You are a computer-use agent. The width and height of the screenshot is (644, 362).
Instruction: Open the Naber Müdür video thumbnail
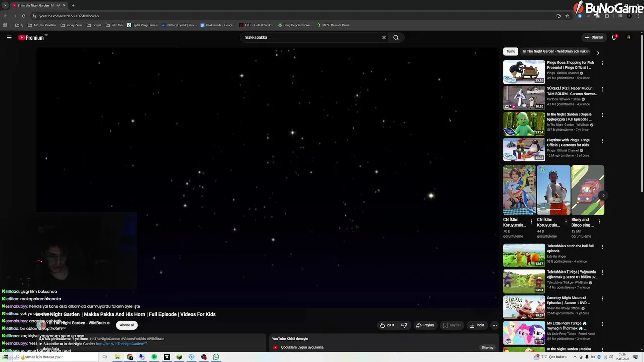pyautogui.click(x=524, y=98)
